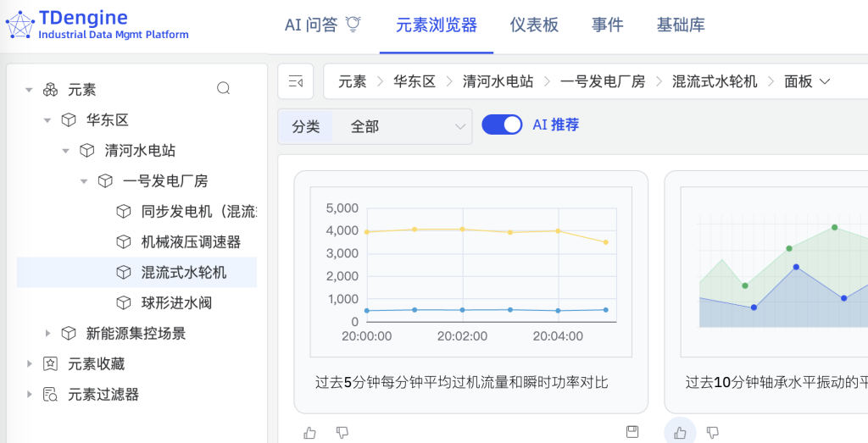Select 新能源集控场景 in the element tree

tap(136, 333)
